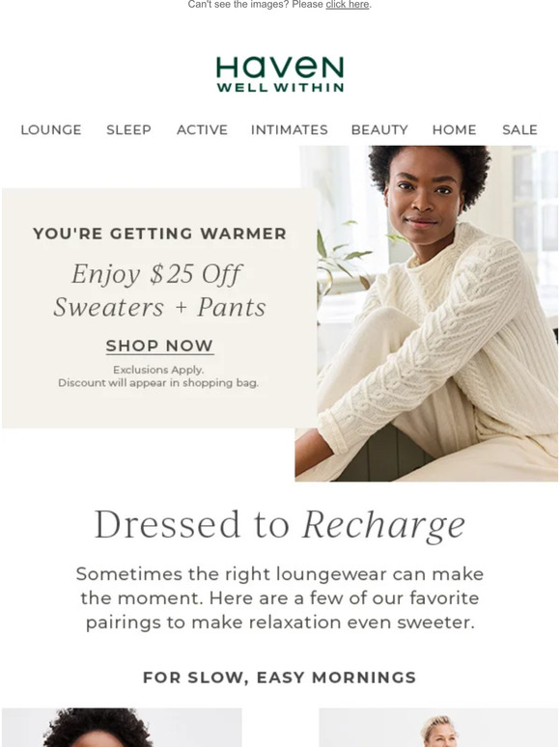Open the LOUNGE menu item
The image size is (560, 747).
tap(51, 129)
